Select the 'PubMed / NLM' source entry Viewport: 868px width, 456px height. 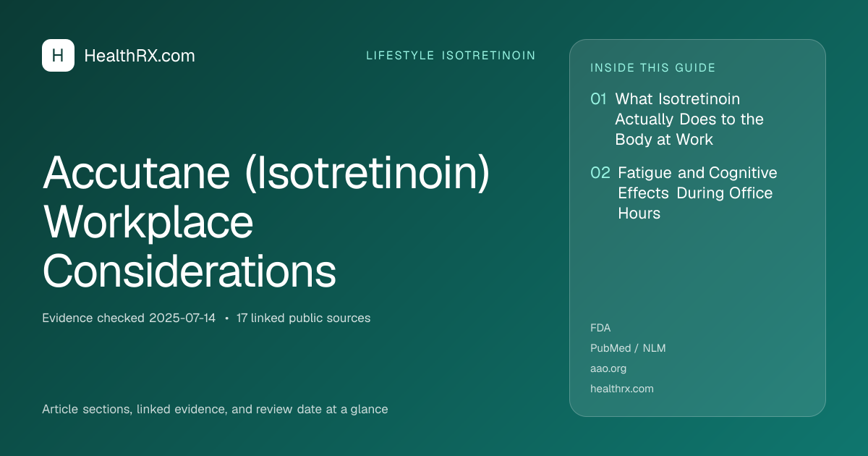(628, 348)
